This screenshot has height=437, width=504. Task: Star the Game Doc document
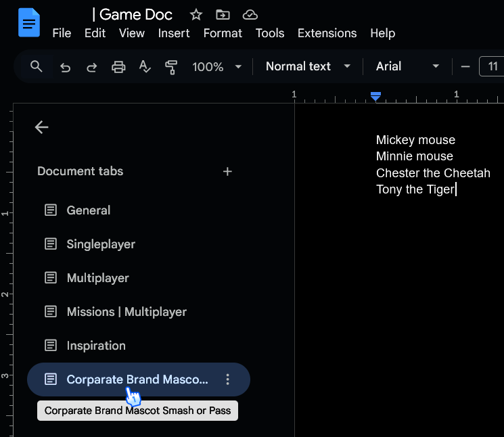196,15
